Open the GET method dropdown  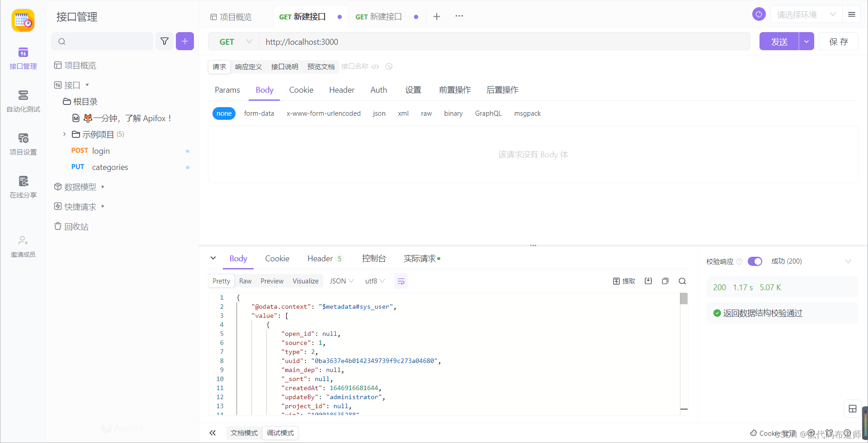point(234,42)
